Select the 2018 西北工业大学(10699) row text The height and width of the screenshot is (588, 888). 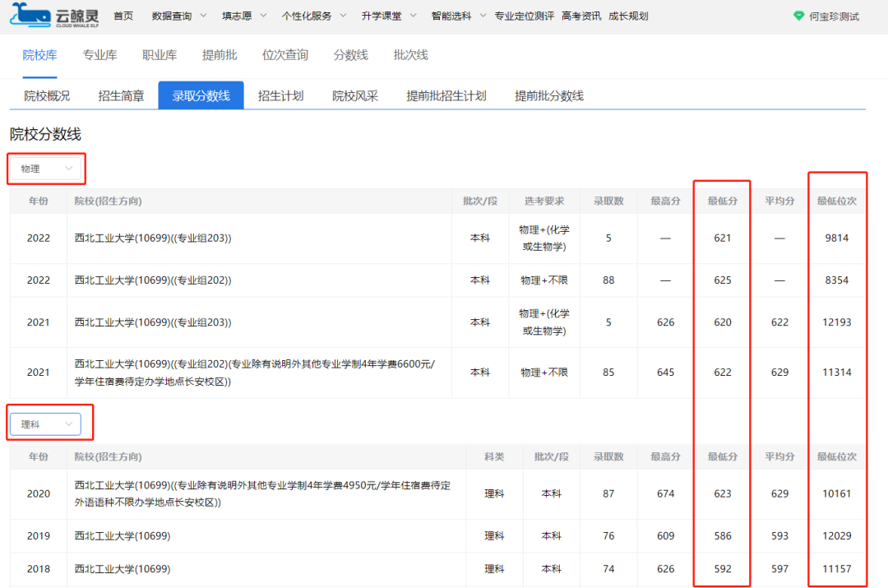[x=123, y=569]
